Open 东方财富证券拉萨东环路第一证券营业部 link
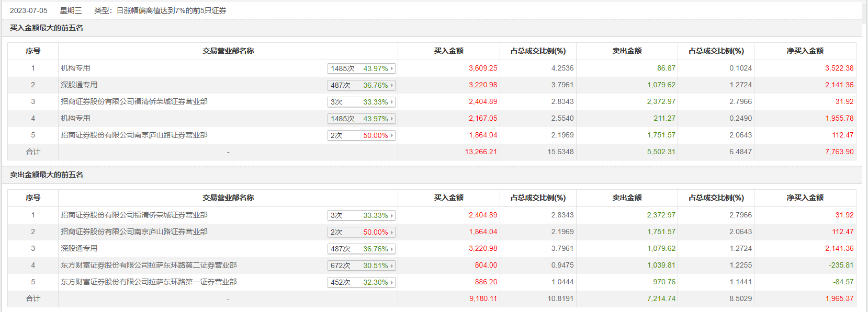This screenshot has height=312, width=868. (149, 282)
